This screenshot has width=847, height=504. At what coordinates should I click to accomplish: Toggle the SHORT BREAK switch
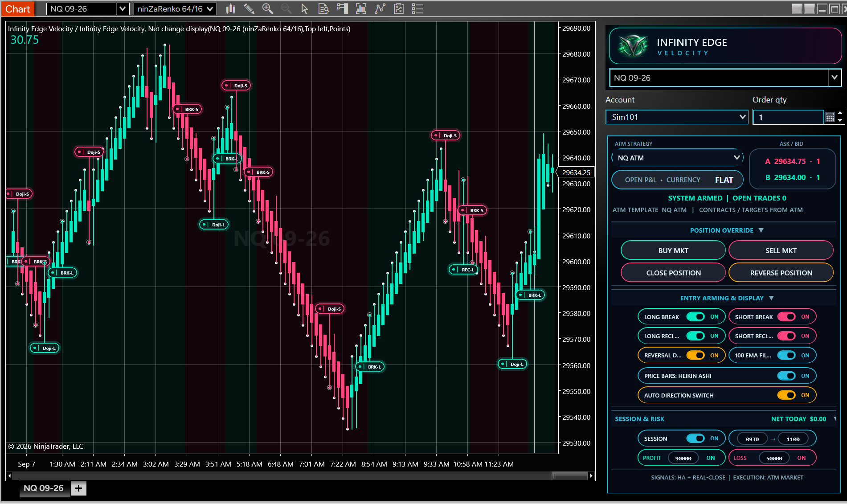pos(786,317)
